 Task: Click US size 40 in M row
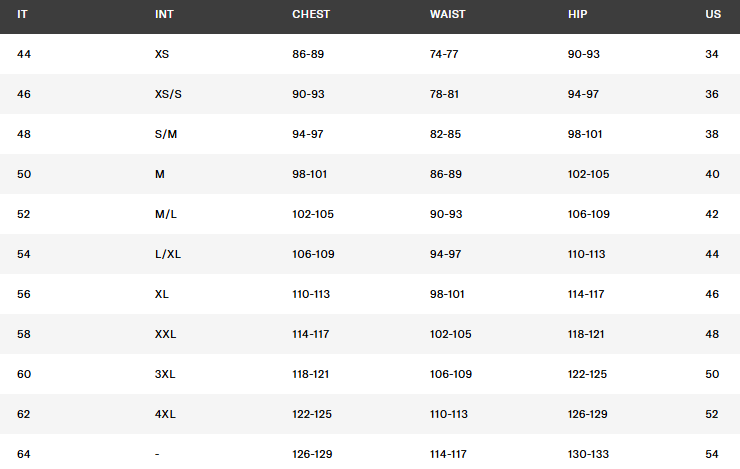pyautogui.click(x=712, y=174)
